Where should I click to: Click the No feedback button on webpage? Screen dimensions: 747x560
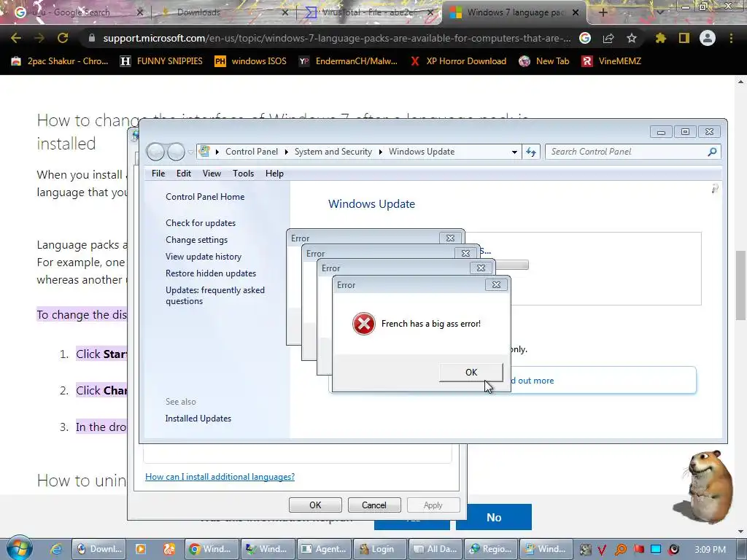(x=494, y=517)
